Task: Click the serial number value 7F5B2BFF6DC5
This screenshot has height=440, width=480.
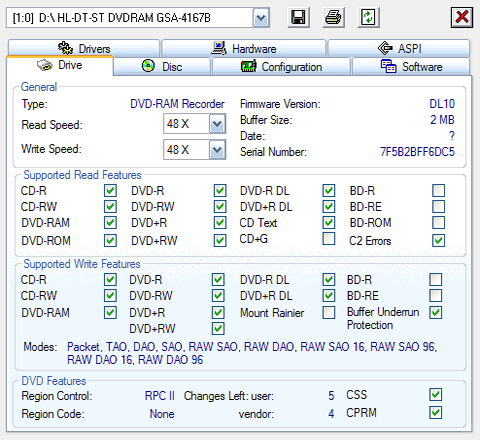Action: tap(417, 152)
